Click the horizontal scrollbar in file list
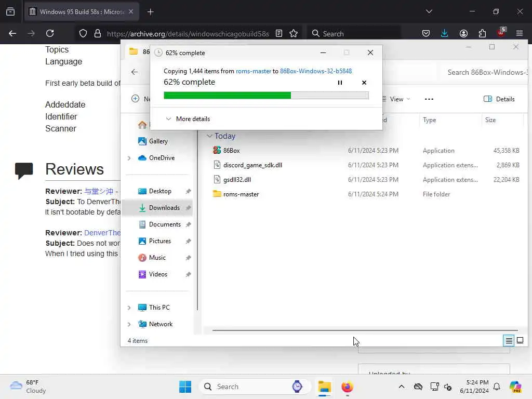532x399 pixels. (x=365, y=330)
